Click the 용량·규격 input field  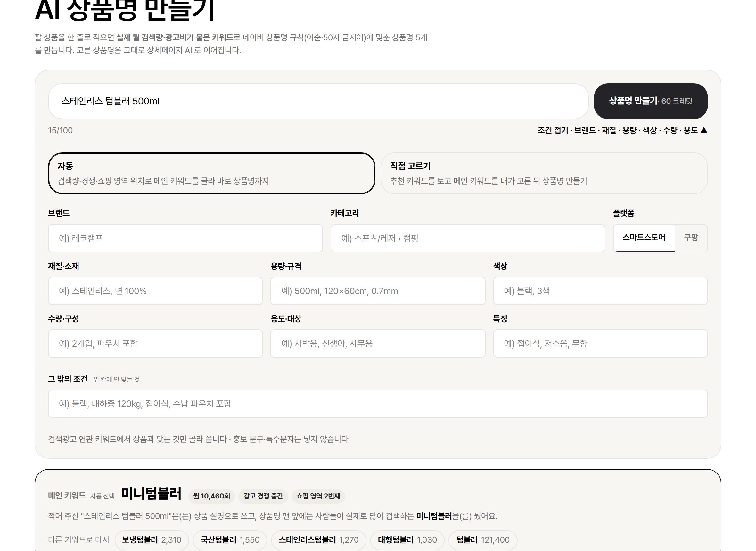[377, 291]
